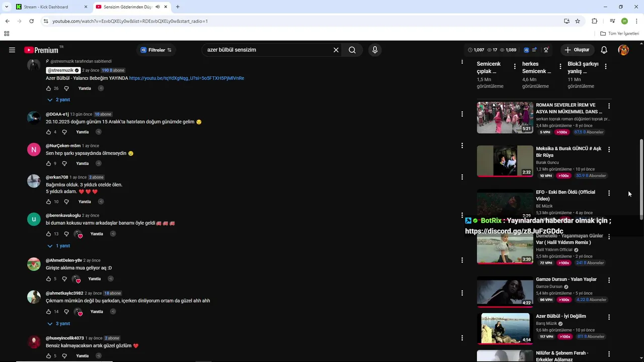Open the blue vidIQ icon in stats bar

(526, 50)
